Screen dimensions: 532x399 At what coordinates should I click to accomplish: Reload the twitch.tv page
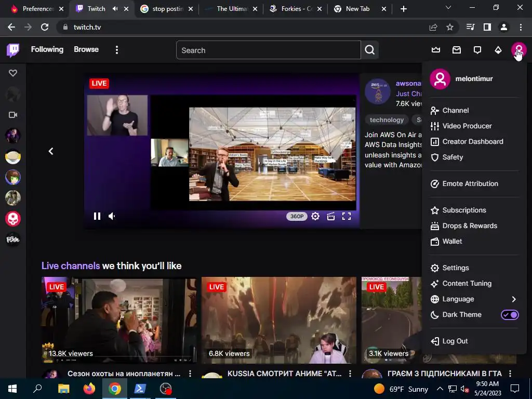(x=45, y=27)
